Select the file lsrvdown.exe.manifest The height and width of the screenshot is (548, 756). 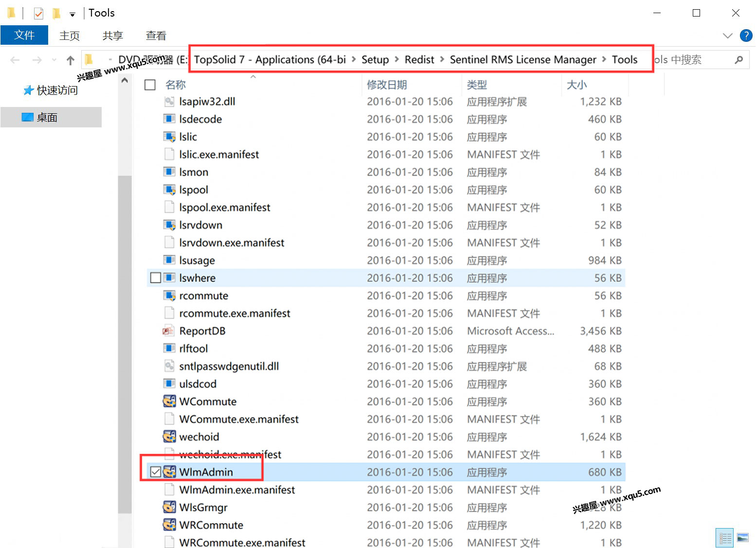pyautogui.click(x=232, y=243)
